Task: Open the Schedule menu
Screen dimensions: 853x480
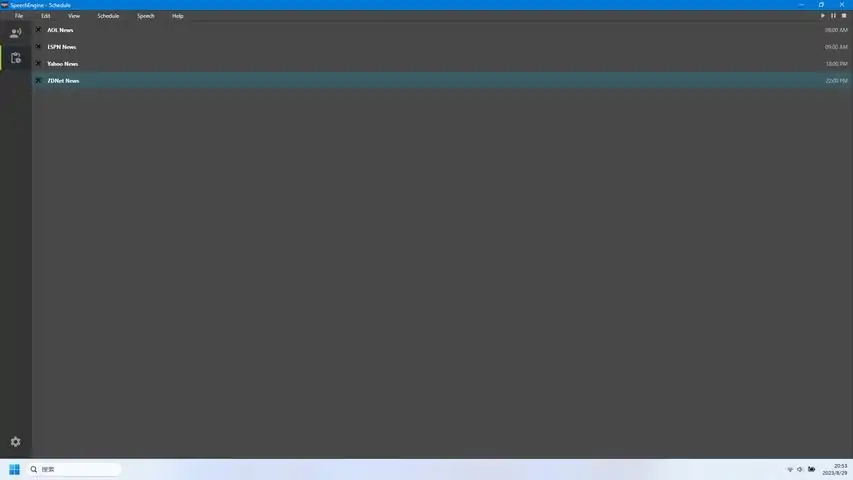Action: point(108,16)
